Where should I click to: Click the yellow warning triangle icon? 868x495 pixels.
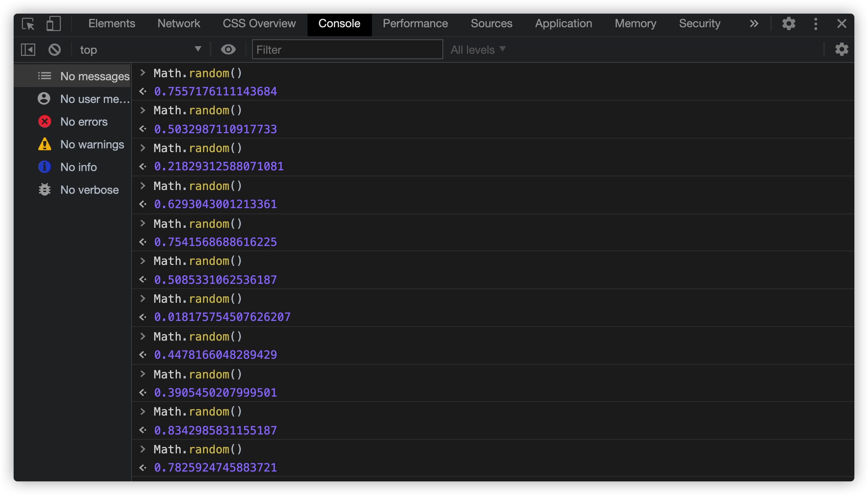(x=45, y=144)
